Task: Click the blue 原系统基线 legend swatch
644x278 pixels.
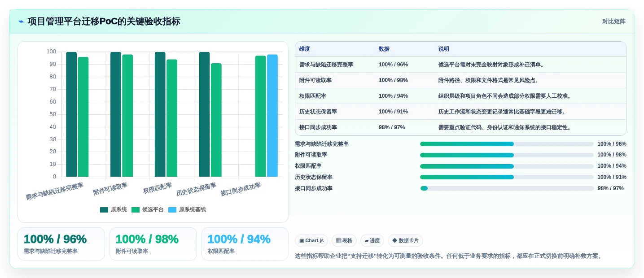Action: (x=172, y=209)
